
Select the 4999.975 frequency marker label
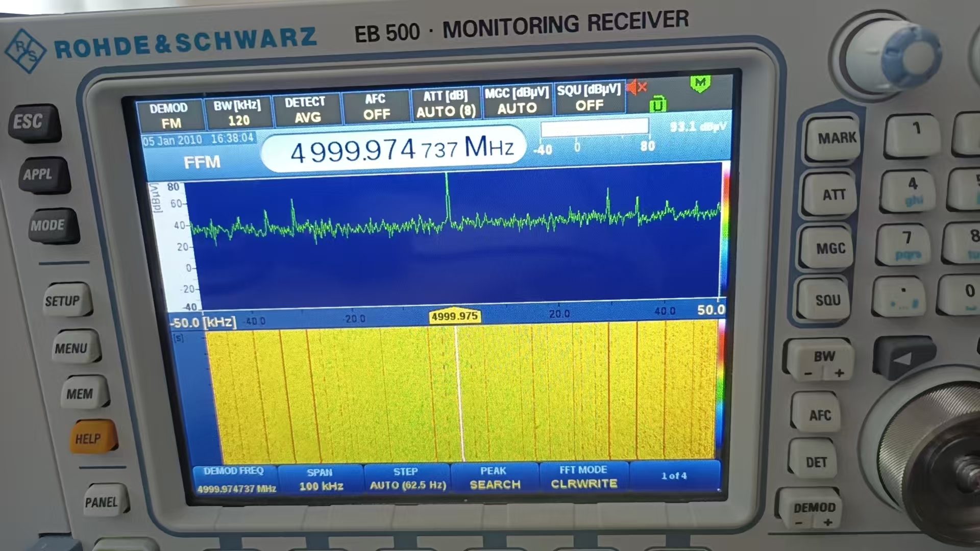[x=454, y=316]
